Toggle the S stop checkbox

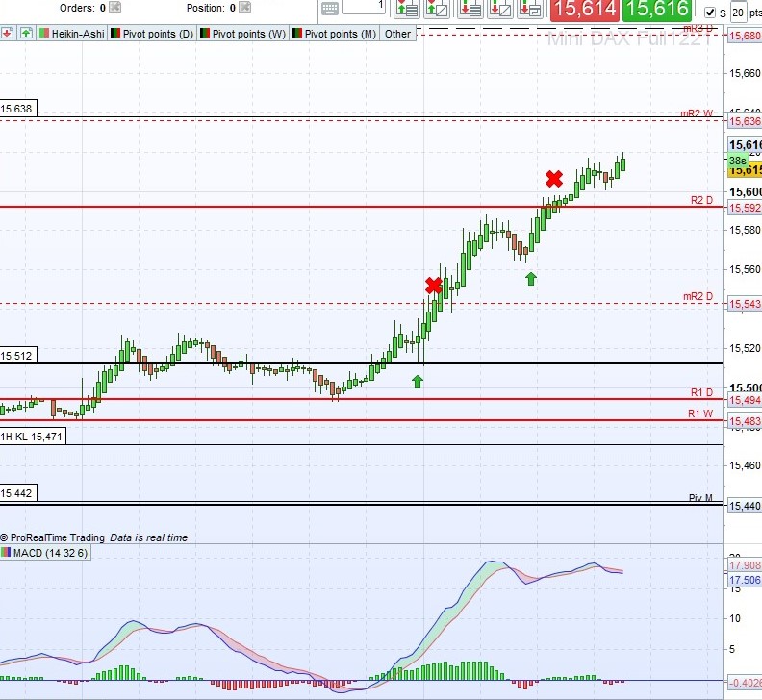coord(710,12)
